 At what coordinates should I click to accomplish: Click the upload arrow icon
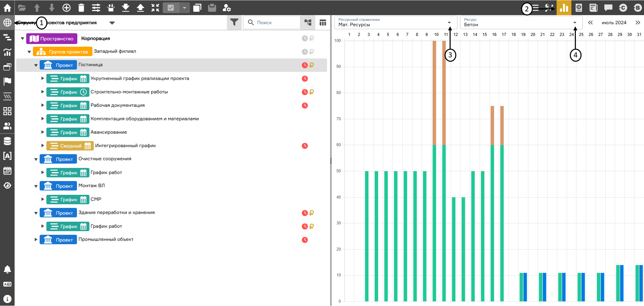[x=140, y=7]
